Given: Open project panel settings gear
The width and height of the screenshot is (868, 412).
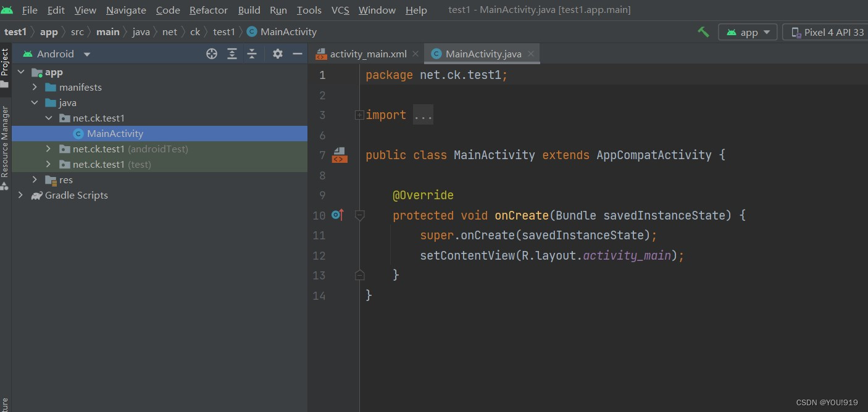Looking at the screenshot, I should [x=278, y=54].
